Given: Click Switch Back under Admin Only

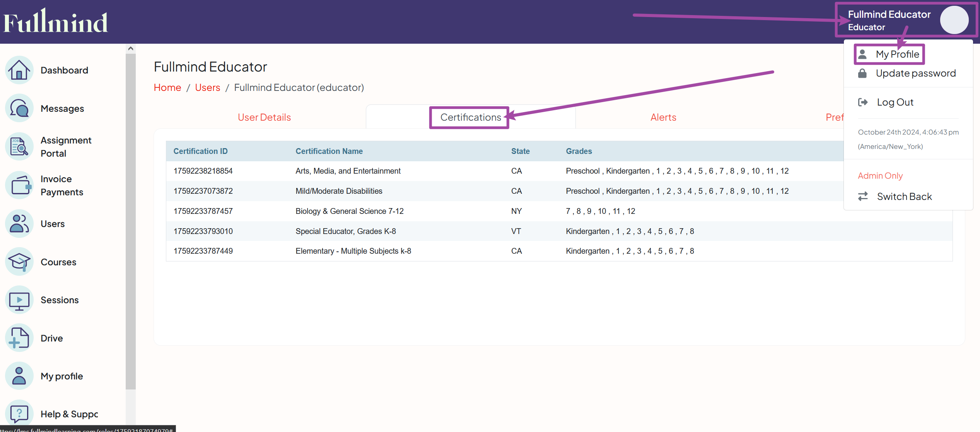Looking at the screenshot, I should click(904, 196).
